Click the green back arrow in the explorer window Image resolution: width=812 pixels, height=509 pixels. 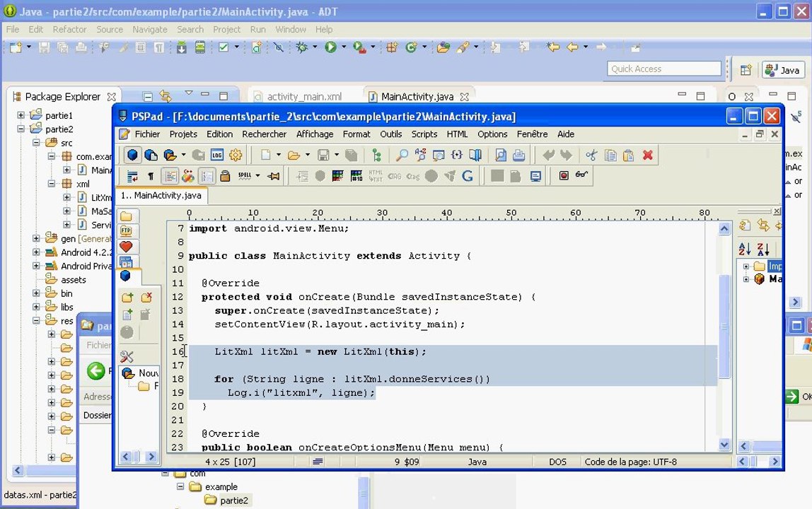(x=95, y=370)
